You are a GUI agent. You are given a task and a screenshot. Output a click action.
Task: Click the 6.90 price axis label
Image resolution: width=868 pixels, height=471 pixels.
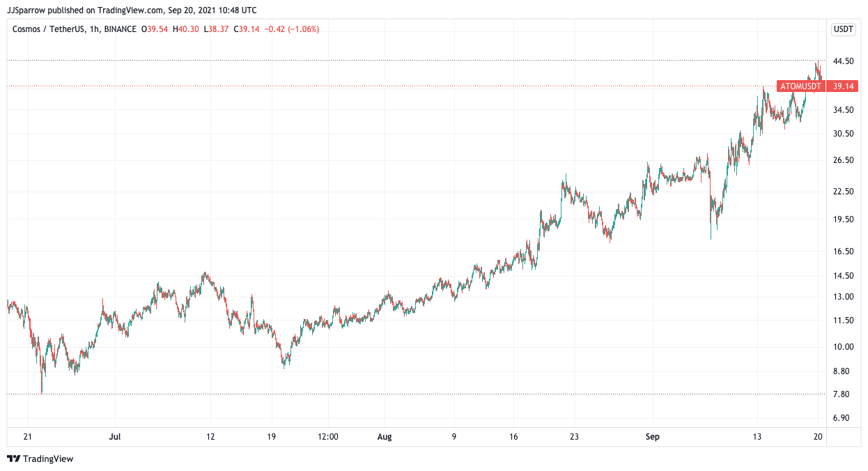pyautogui.click(x=841, y=418)
